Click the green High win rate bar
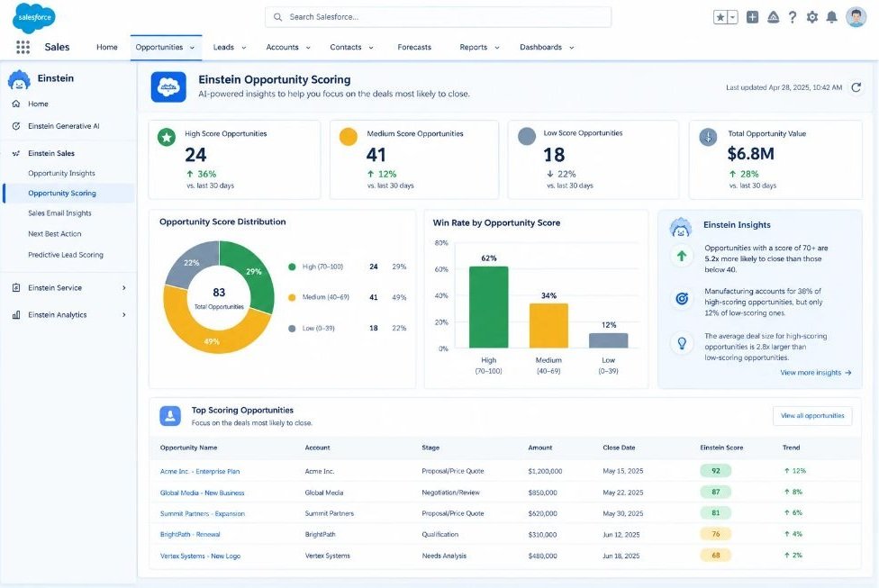 pyautogui.click(x=488, y=307)
